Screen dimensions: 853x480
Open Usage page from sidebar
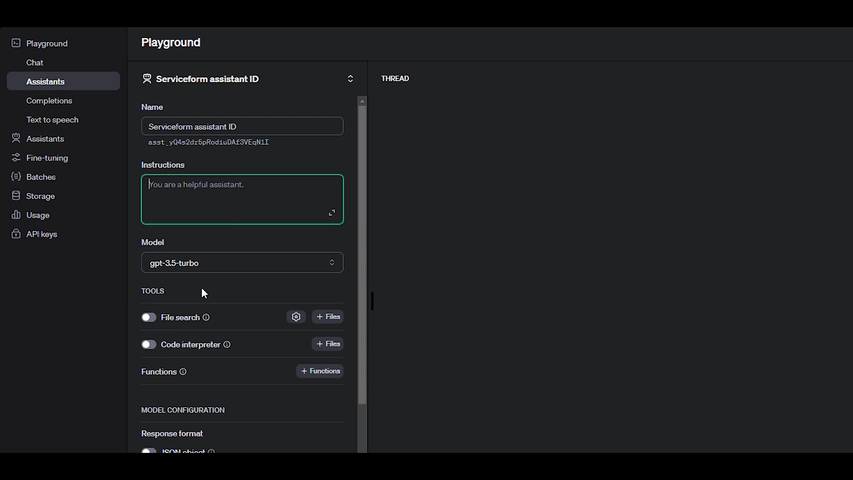tap(38, 215)
